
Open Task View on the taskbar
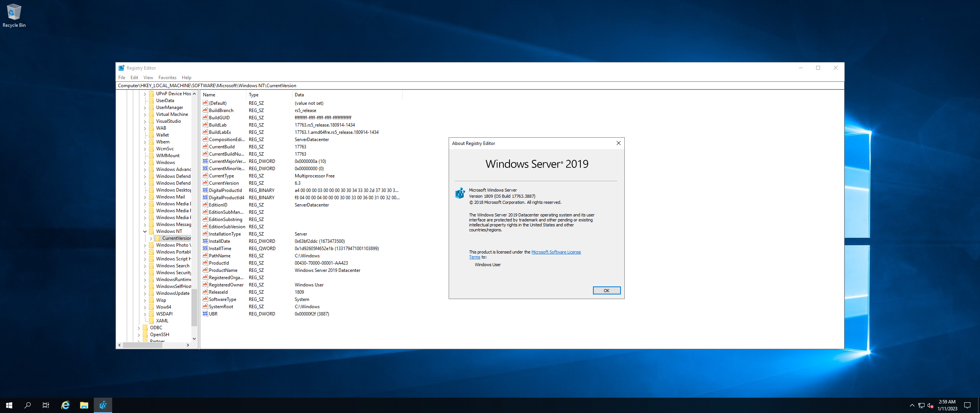(x=46, y=405)
